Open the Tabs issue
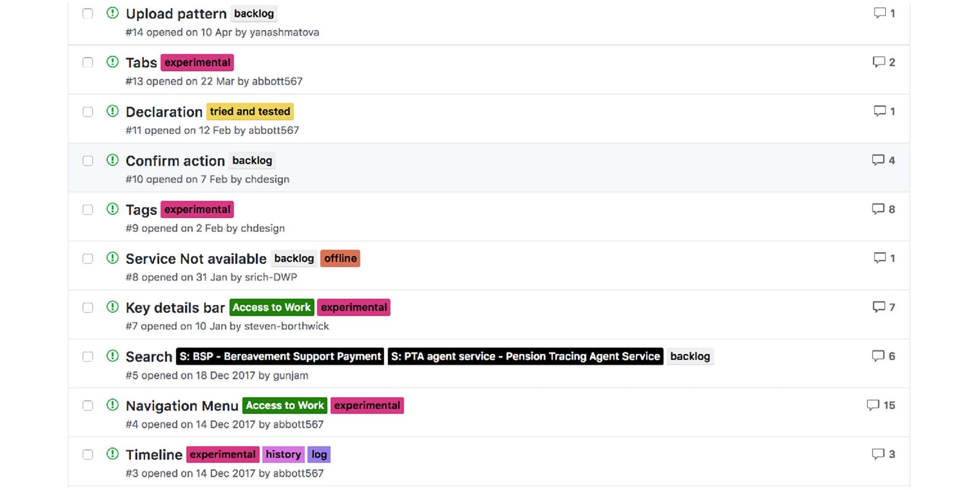The width and height of the screenshot is (980, 490). [x=141, y=62]
